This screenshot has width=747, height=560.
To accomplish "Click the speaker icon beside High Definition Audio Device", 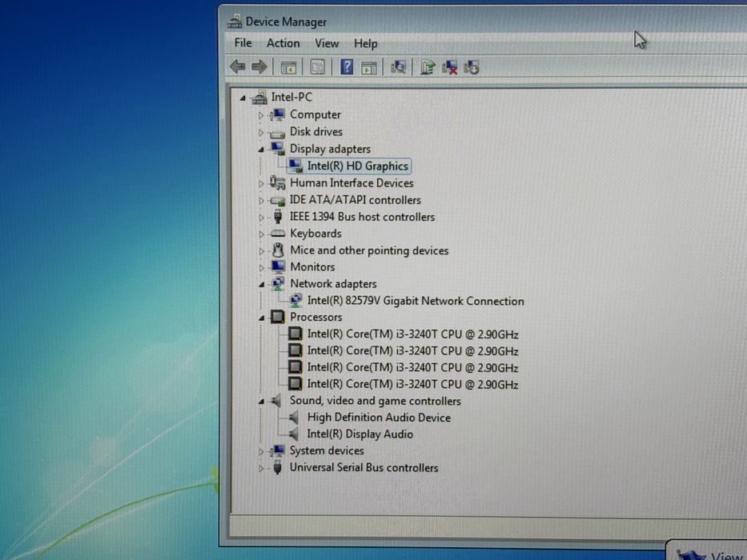I will click(294, 418).
